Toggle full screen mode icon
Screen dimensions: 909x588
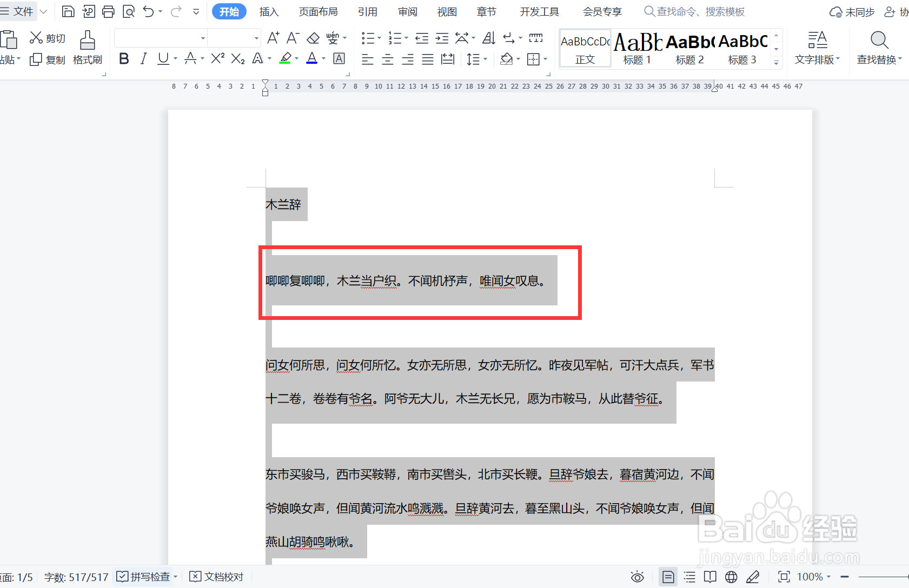click(784, 577)
